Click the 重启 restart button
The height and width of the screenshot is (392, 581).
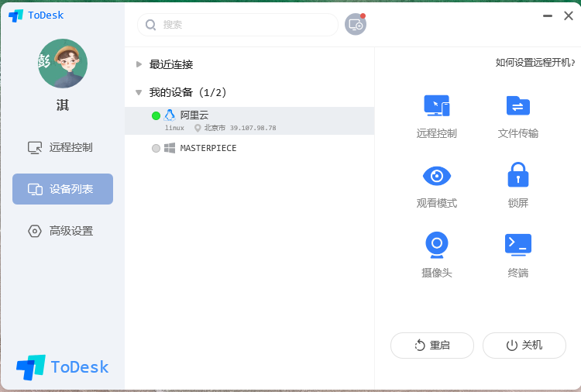click(432, 346)
